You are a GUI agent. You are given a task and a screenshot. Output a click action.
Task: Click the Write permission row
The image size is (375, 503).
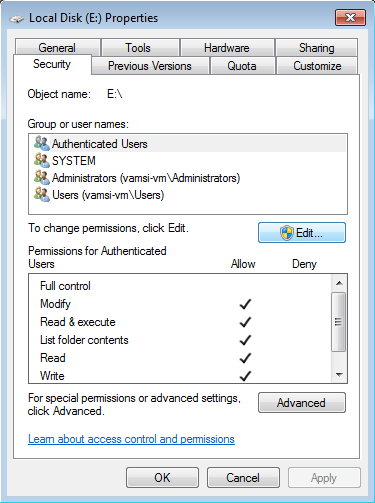pyautogui.click(x=180, y=375)
